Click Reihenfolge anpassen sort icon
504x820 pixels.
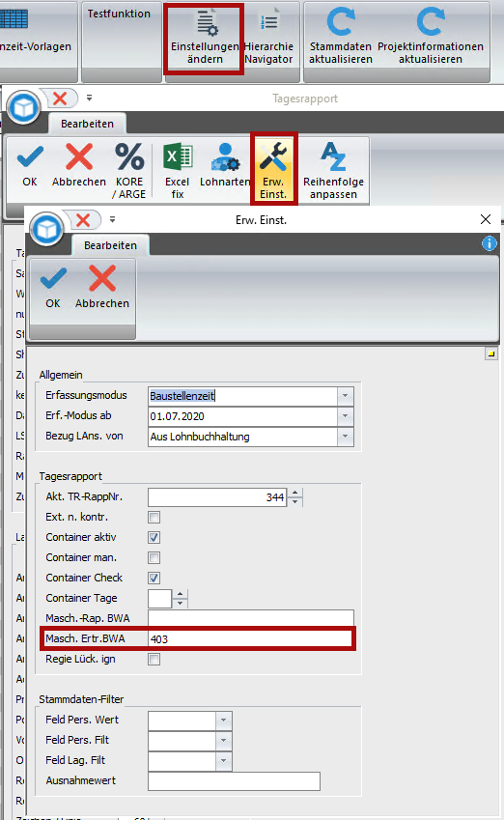click(333, 156)
